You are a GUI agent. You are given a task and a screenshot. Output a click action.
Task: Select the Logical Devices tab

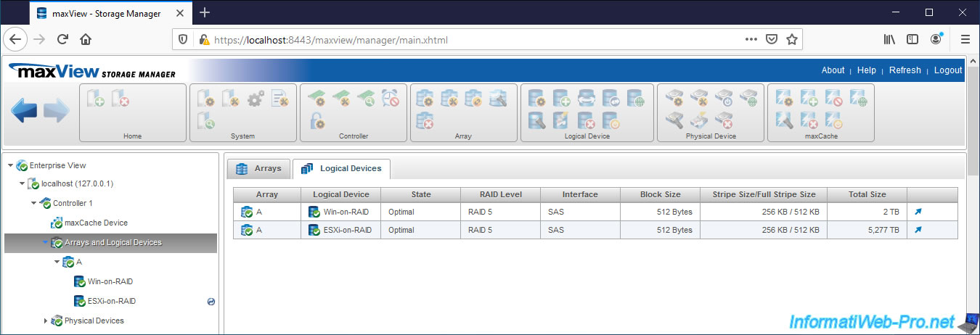(341, 168)
